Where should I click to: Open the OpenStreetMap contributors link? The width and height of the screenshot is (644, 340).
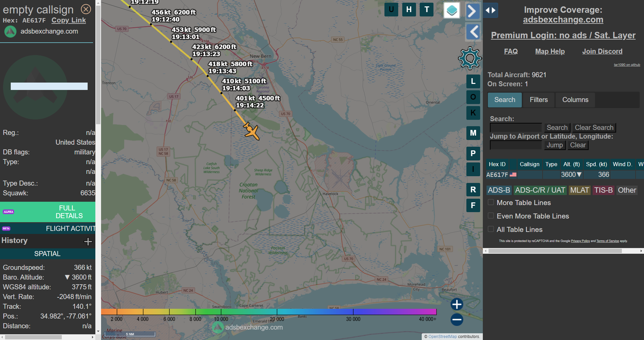pyautogui.click(x=442, y=337)
